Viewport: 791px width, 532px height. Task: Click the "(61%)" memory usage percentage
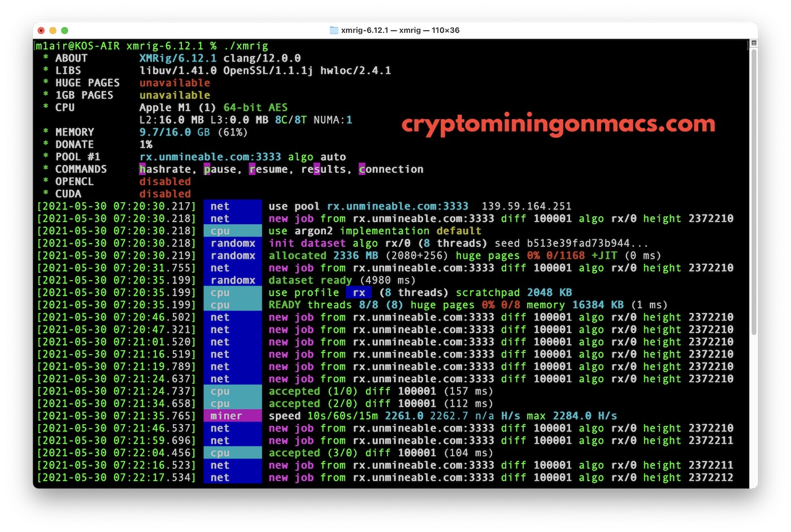coord(233,132)
